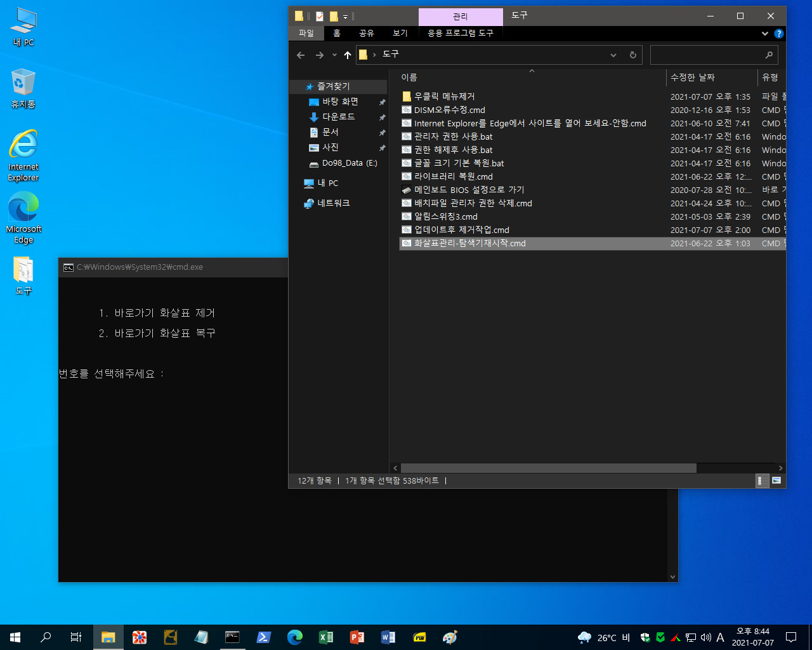Open the 도구 folder on desktop
The height and width of the screenshot is (650, 812).
(x=23, y=275)
